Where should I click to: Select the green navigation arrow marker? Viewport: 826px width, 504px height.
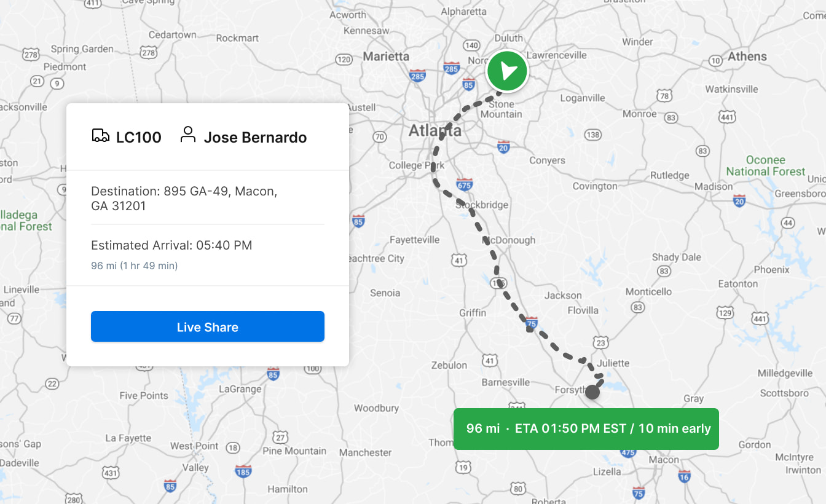[507, 71]
